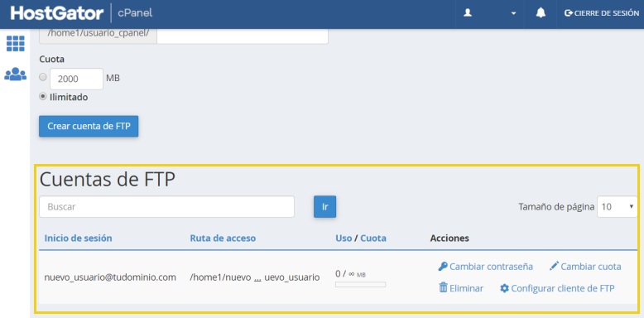The image size is (644, 318).
Task: Open the user account profile icon
Action: point(468,13)
